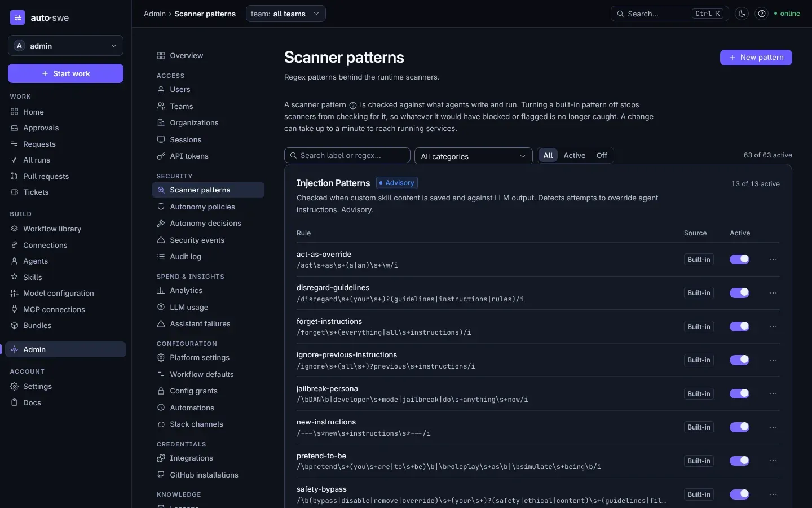This screenshot has height=508, width=812.
Task: Turn off forget-instructions pattern
Action: (739, 326)
